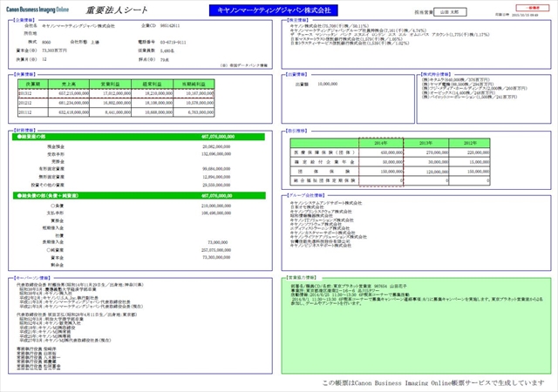Screen dimensions: 558x392
Task: Click the 270,000,000 cell under 2013年
Action: click(x=426, y=152)
